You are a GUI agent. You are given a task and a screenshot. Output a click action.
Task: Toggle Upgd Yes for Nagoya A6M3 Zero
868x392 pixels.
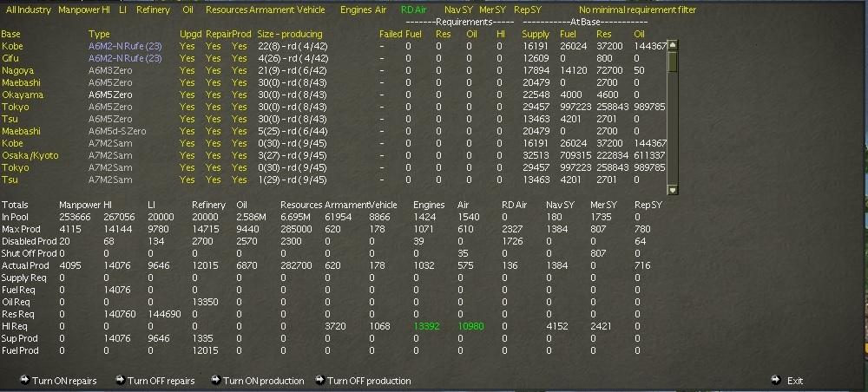(187, 71)
